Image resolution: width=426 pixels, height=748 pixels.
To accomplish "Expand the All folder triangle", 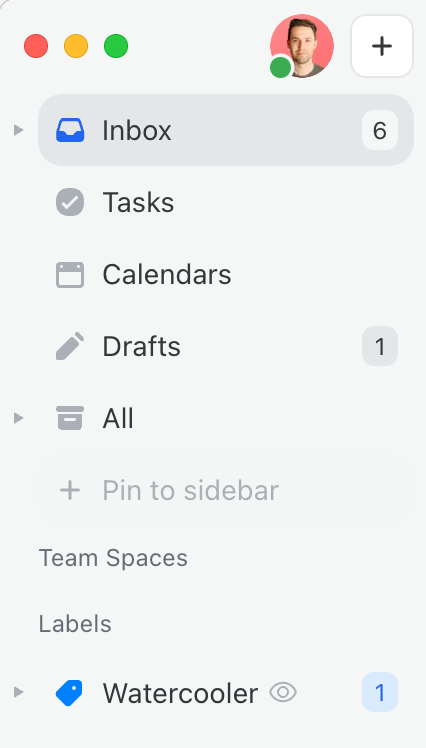I will point(18,418).
